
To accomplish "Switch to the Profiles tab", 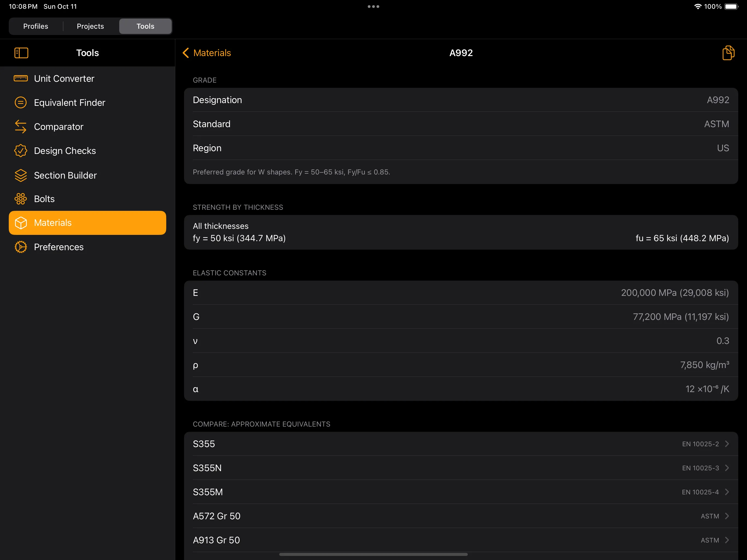I will (x=36, y=26).
